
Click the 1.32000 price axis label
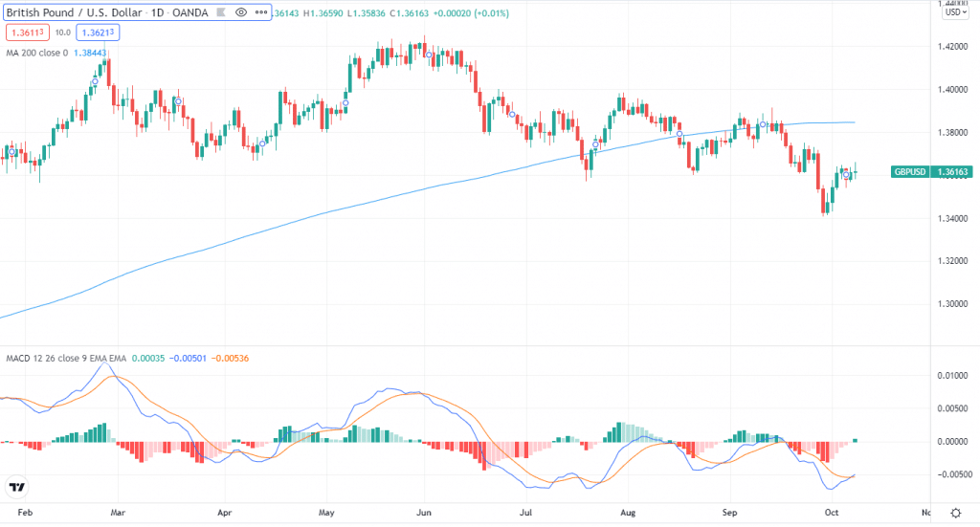coord(952,261)
